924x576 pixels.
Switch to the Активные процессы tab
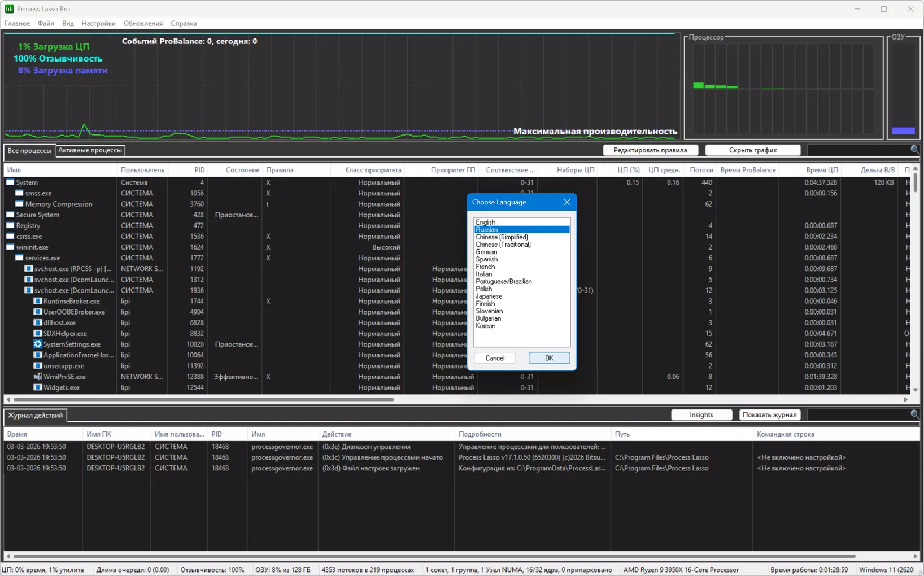point(90,150)
